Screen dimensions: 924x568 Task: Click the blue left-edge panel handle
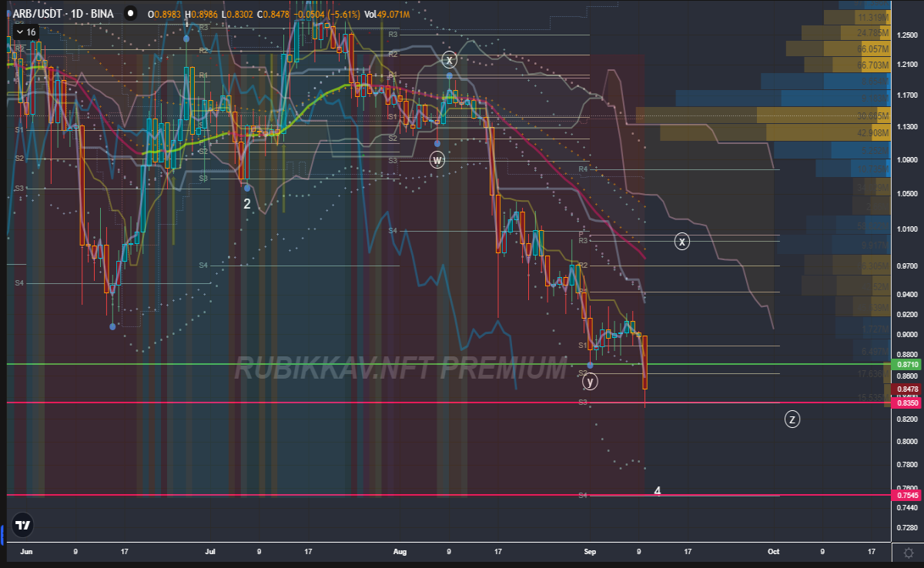(2, 531)
